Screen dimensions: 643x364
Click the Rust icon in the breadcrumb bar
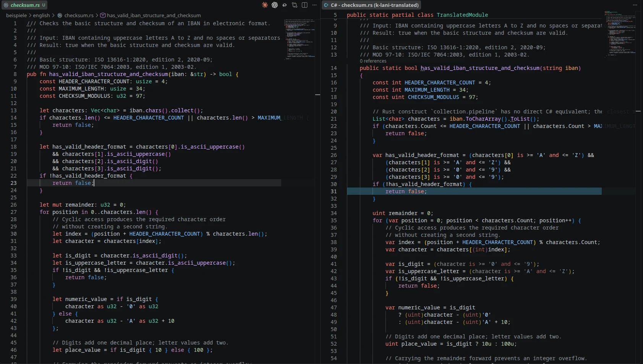60,15
